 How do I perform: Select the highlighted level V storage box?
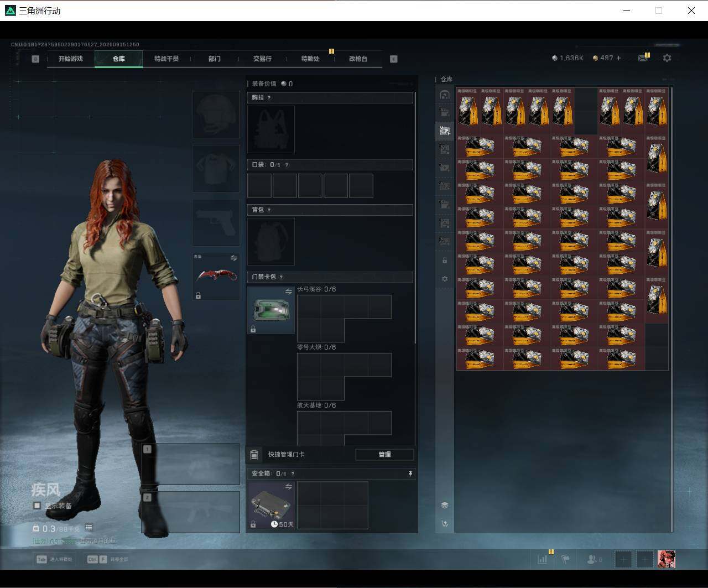445,131
